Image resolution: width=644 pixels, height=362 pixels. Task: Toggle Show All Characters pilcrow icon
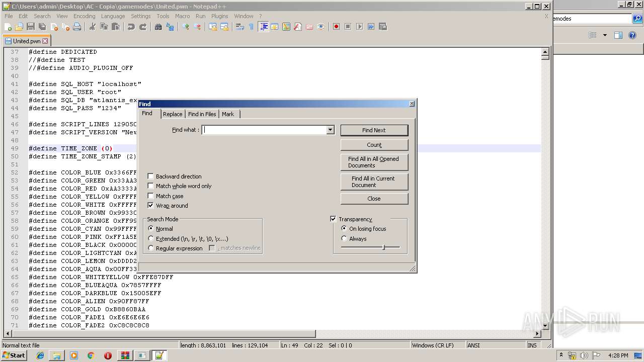point(252,27)
